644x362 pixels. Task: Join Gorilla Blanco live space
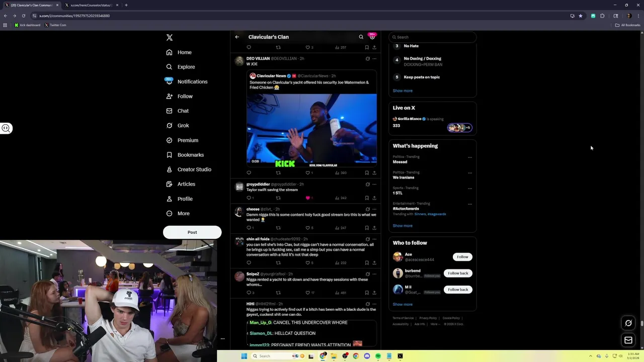(432, 123)
